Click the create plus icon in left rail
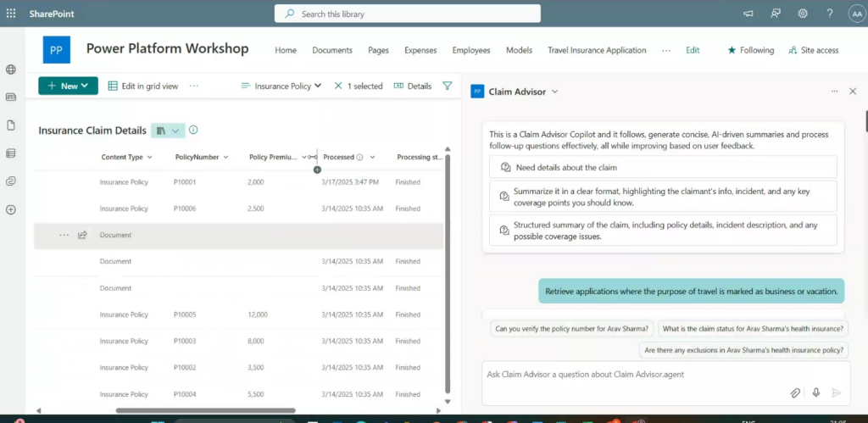 pyautogui.click(x=10, y=210)
